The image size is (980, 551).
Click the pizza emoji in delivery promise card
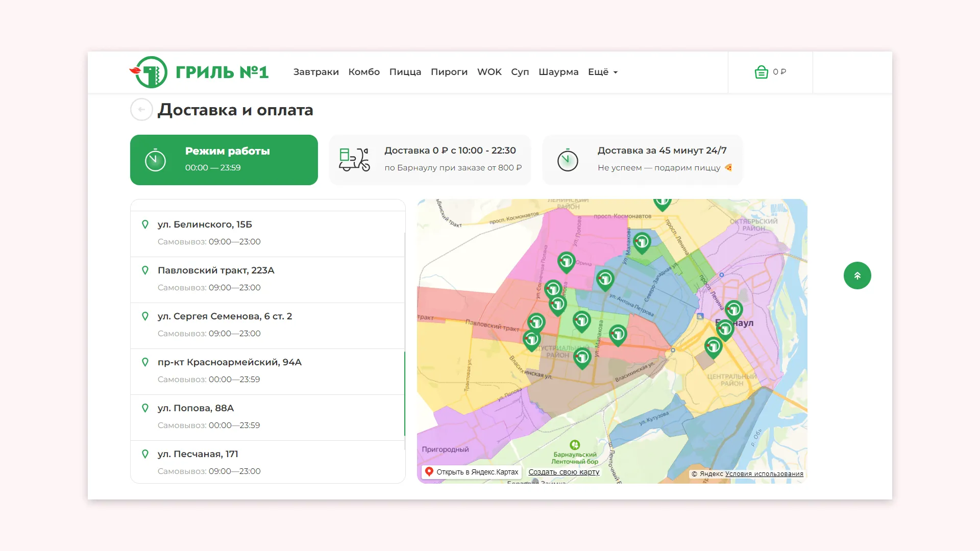(728, 167)
